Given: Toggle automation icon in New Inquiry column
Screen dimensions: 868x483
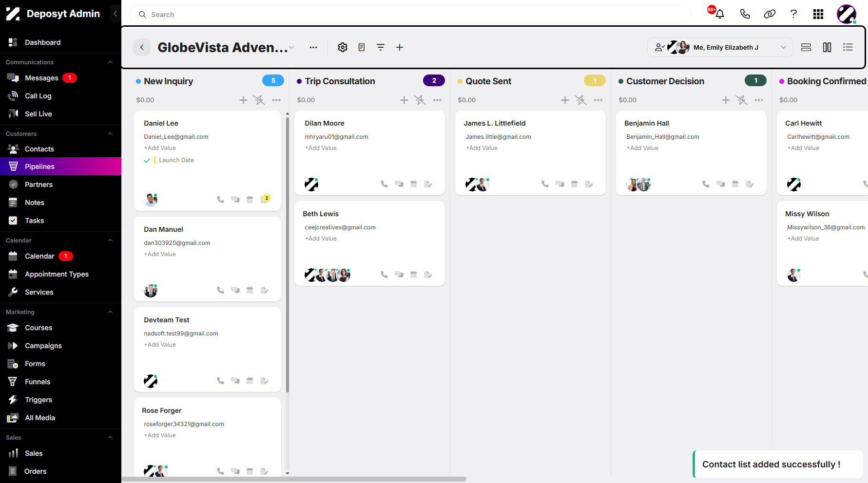Looking at the screenshot, I should coord(259,100).
